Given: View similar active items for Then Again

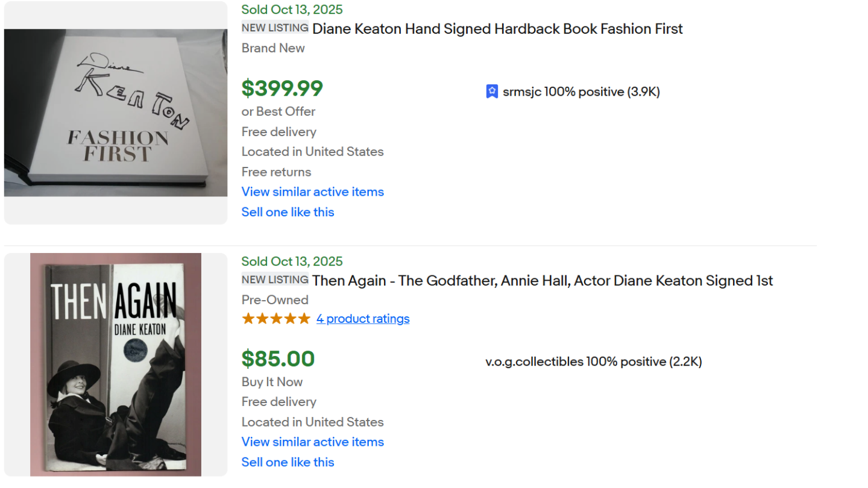Looking at the screenshot, I should click(313, 442).
